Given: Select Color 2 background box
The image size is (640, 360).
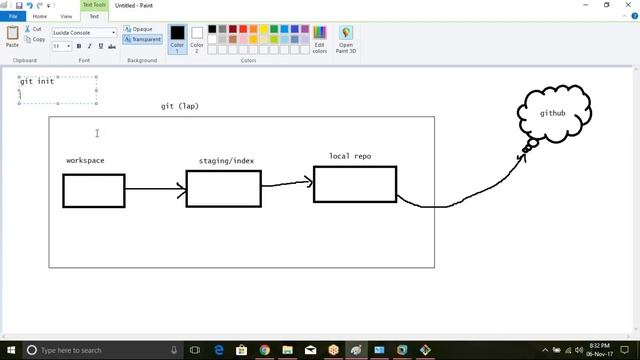Looking at the screenshot, I should point(197,39).
